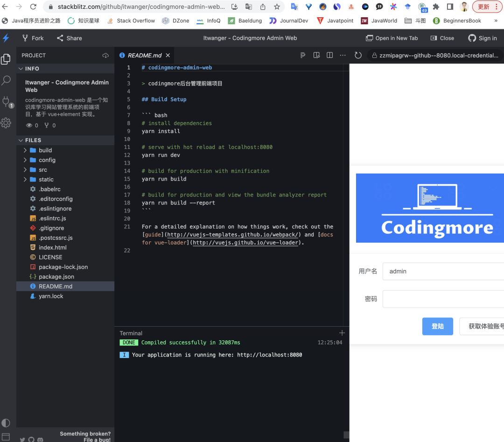The image size is (504, 442).
Task: Open the Search sidebar icon
Action: [6, 80]
